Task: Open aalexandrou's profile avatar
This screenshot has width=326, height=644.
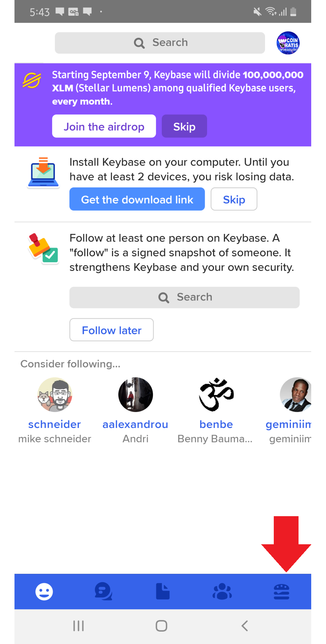Action: point(136,394)
